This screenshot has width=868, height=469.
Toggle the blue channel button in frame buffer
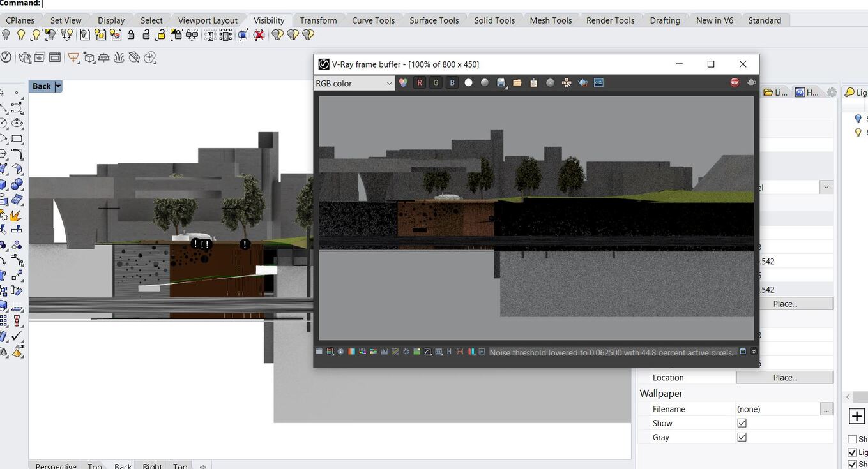[452, 83]
